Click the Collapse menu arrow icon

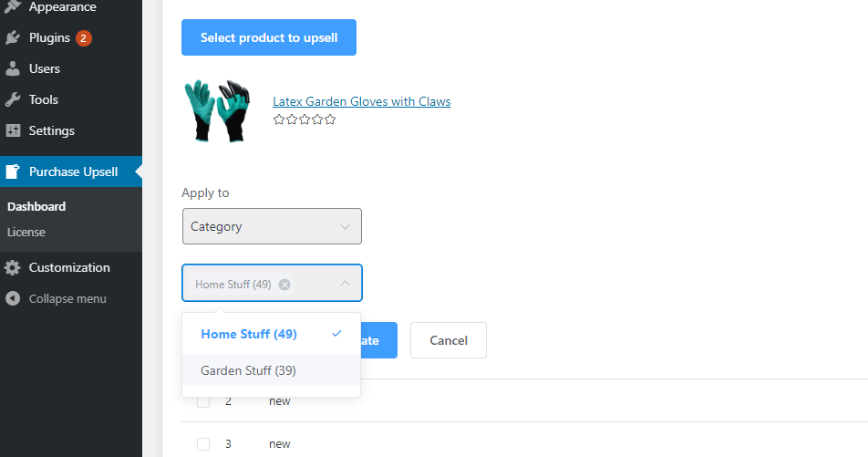point(13,299)
